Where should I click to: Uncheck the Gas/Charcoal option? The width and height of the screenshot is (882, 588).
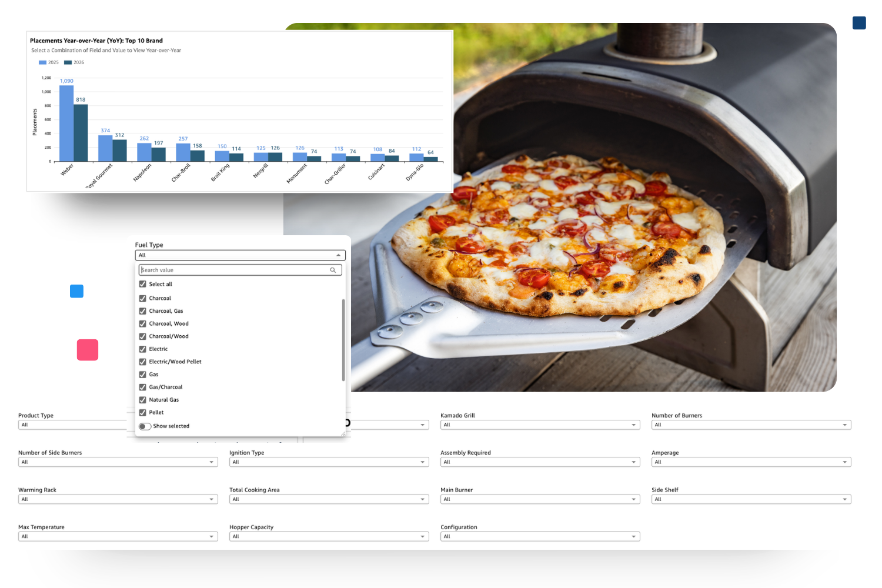[x=143, y=387]
